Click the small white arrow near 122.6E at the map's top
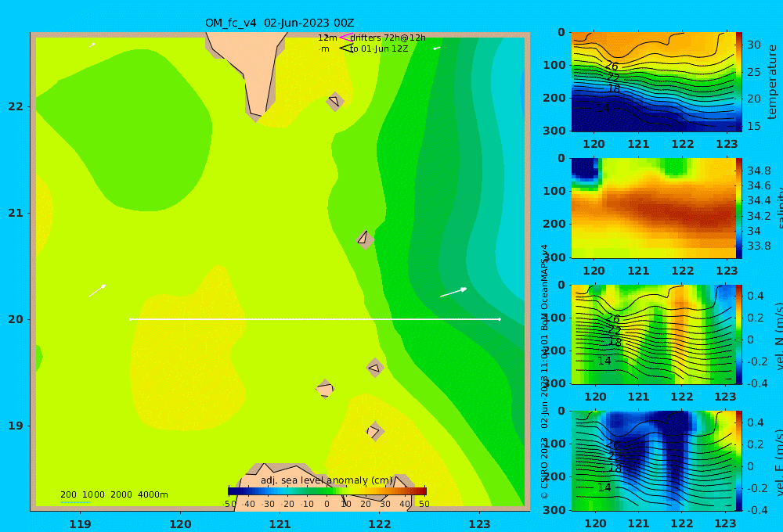 (437, 49)
